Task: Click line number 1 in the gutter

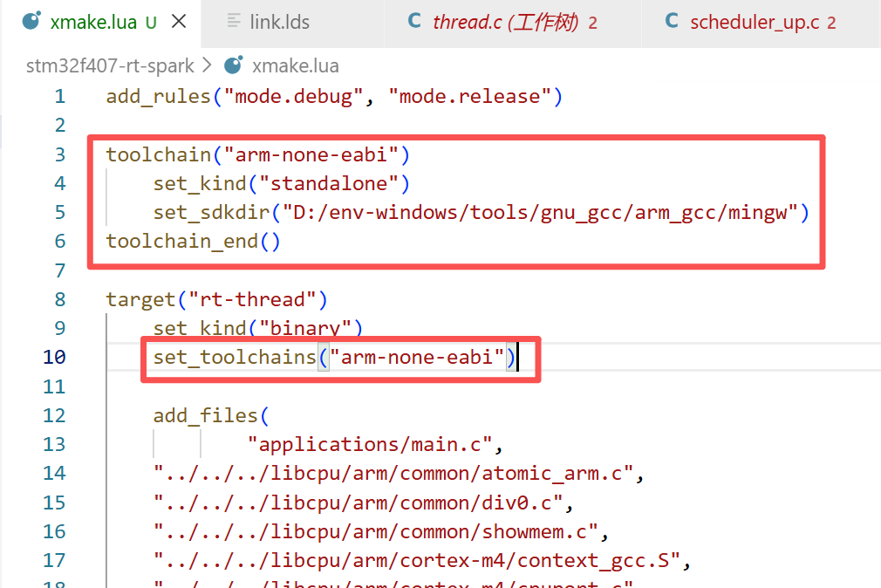Action: point(60,97)
